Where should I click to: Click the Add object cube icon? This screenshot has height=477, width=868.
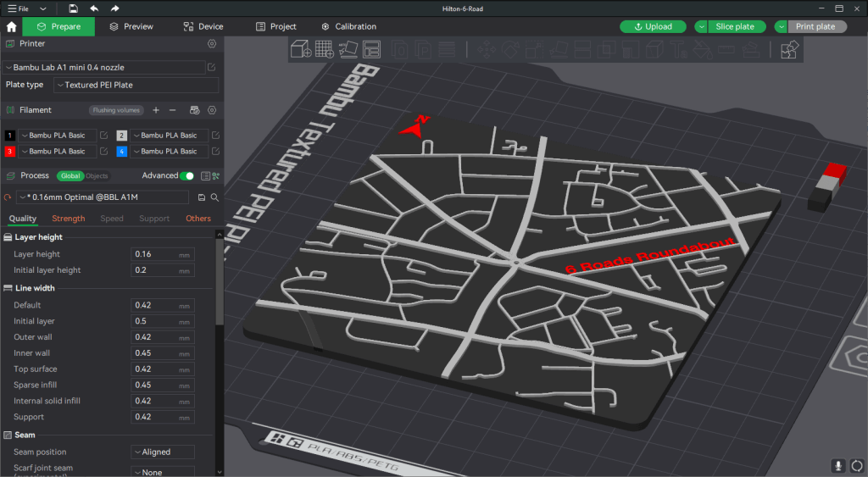click(x=300, y=49)
